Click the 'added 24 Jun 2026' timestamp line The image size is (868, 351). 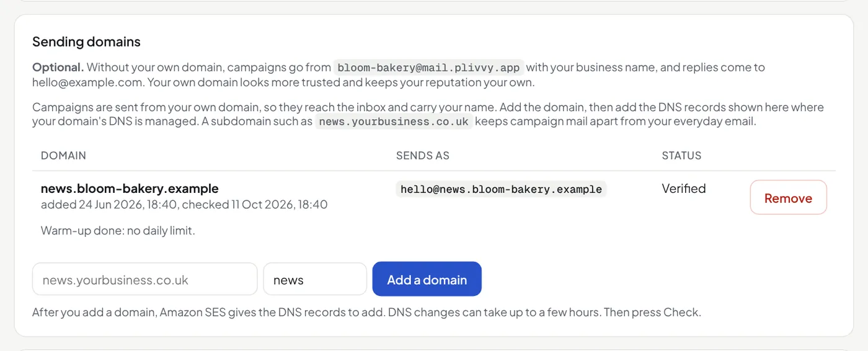184,204
